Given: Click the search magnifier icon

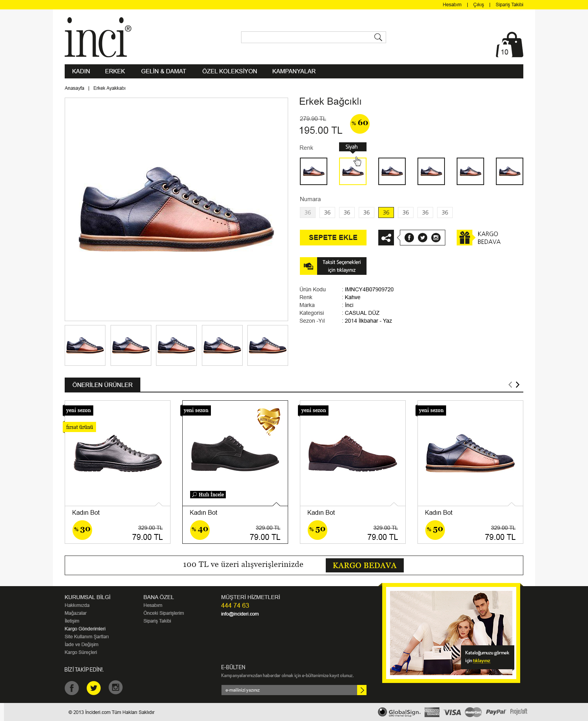Looking at the screenshot, I should (x=378, y=37).
